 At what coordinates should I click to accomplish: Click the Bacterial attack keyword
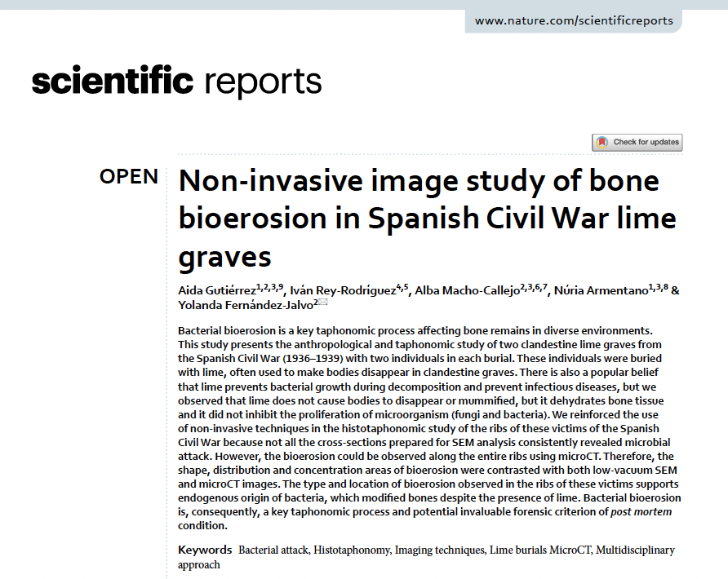[273, 550]
